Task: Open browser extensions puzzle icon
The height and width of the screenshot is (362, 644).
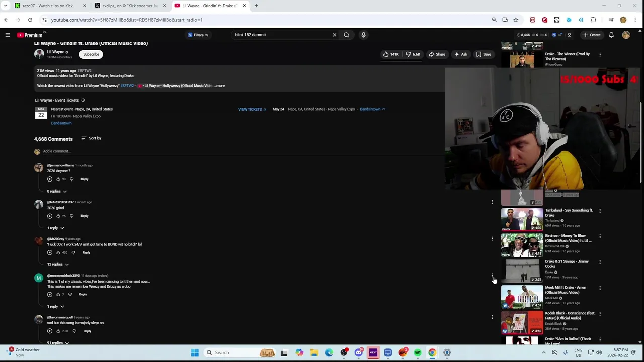Action: click(593, 20)
